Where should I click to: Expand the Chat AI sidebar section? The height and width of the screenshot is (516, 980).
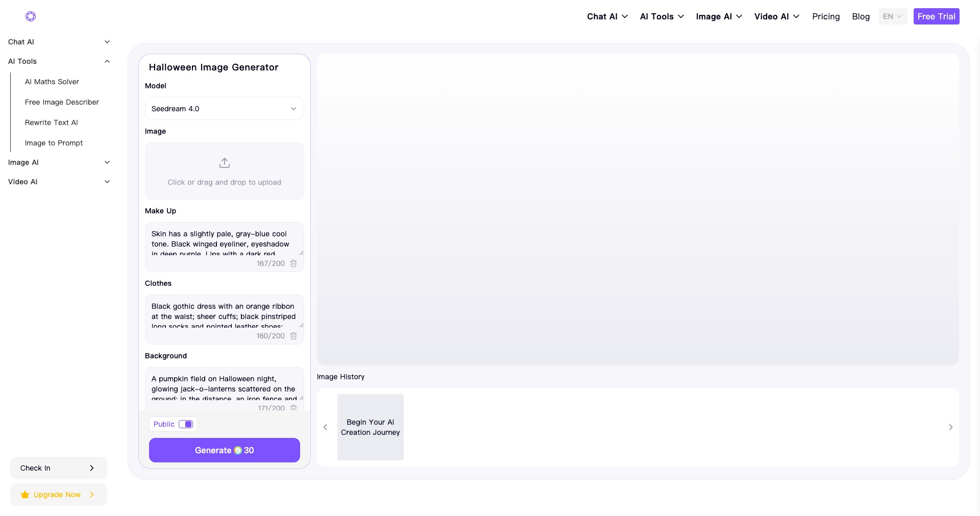59,42
